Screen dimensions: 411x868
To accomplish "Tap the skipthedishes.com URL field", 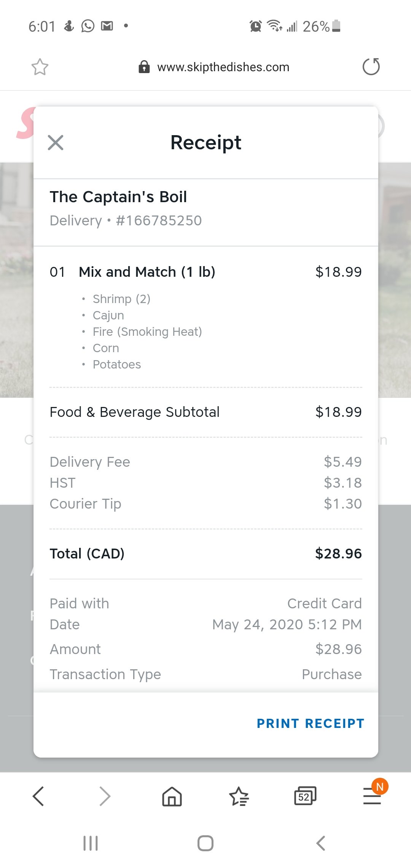I will tap(223, 67).
